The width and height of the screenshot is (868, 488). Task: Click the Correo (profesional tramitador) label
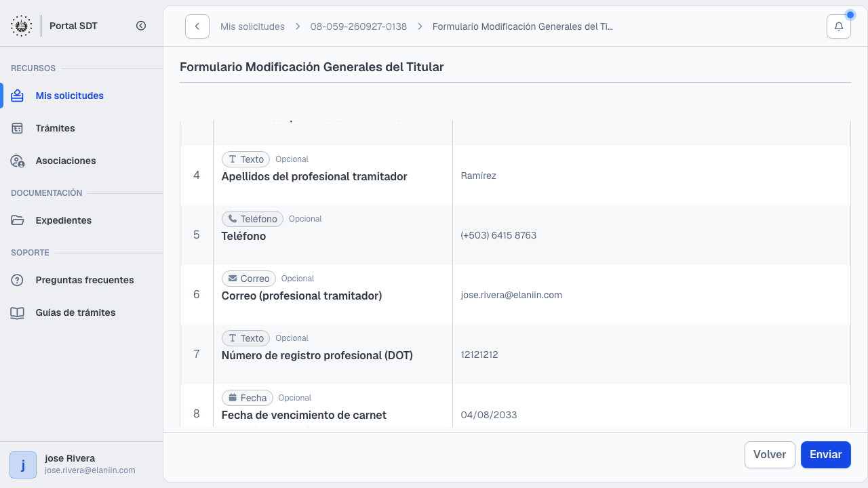tap(302, 296)
